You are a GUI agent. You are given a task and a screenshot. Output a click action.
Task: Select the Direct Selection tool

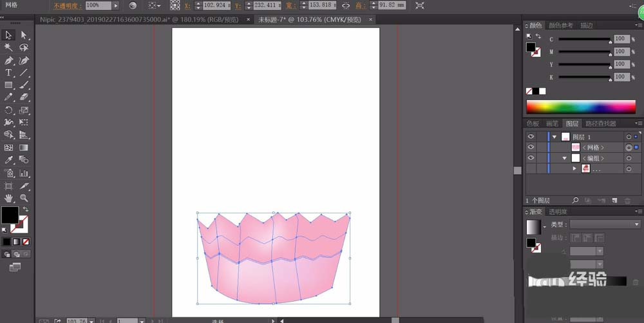click(x=24, y=35)
